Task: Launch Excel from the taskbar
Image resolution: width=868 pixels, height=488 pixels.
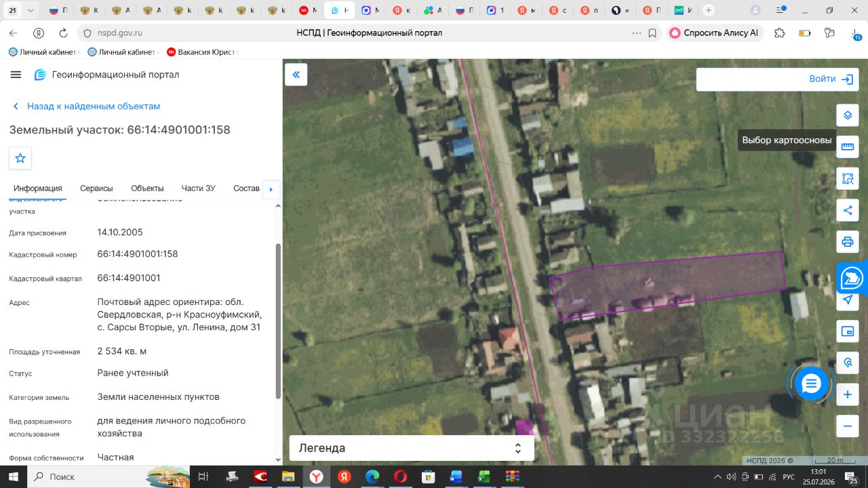Action: point(484,476)
